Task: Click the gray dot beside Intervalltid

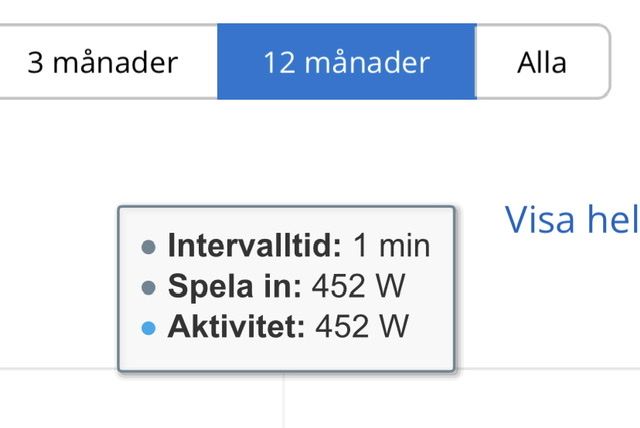Action: click(x=149, y=246)
